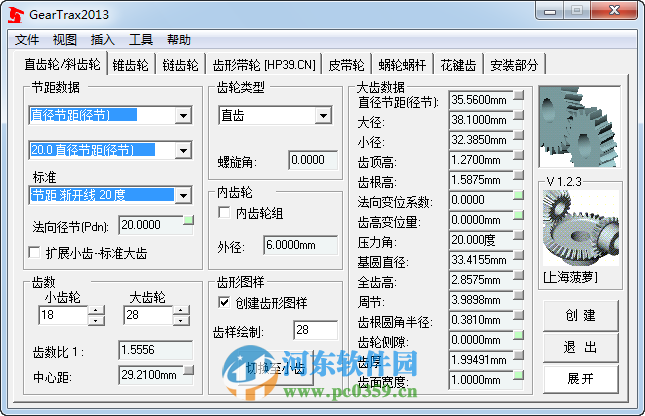
Task: Increase 小齿轮 tooth count with up arrow
Action: 96,311
